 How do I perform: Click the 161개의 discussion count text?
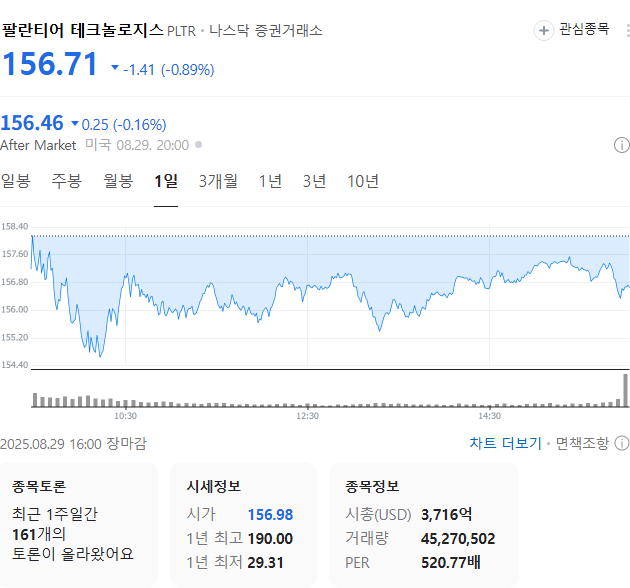[x=39, y=534]
